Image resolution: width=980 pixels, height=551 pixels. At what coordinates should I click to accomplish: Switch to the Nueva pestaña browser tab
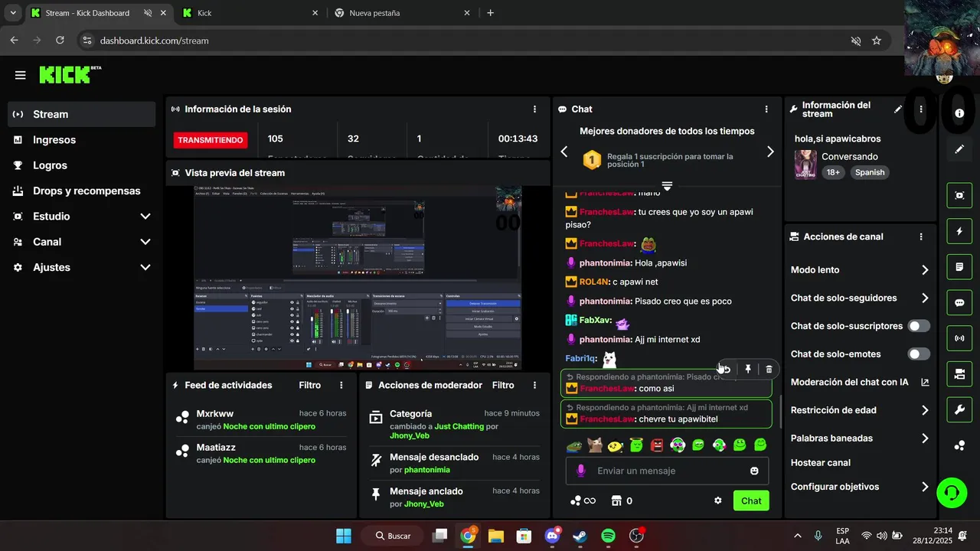[x=403, y=13]
